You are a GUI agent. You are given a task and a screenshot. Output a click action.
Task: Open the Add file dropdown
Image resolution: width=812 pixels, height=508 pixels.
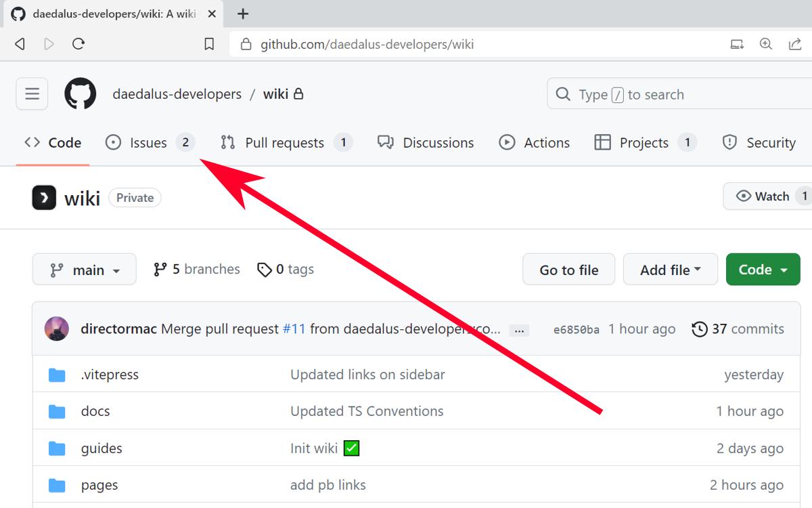tap(670, 269)
